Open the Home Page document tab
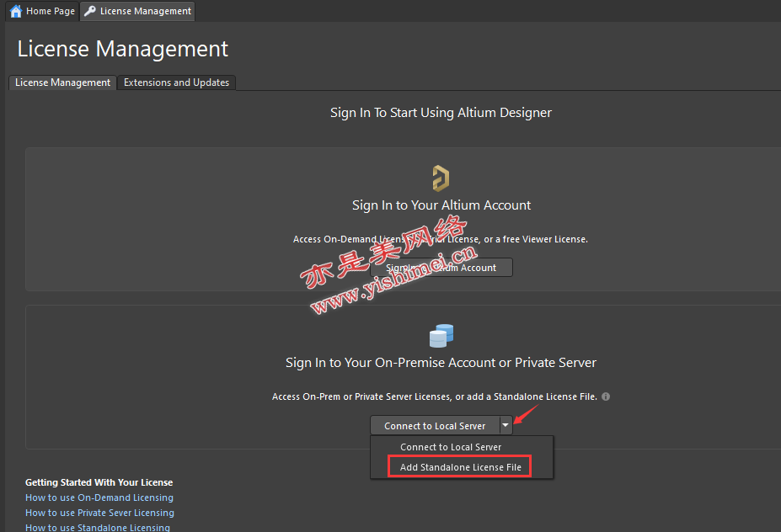Image resolution: width=781 pixels, height=532 pixels. pyautogui.click(x=42, y=11)
